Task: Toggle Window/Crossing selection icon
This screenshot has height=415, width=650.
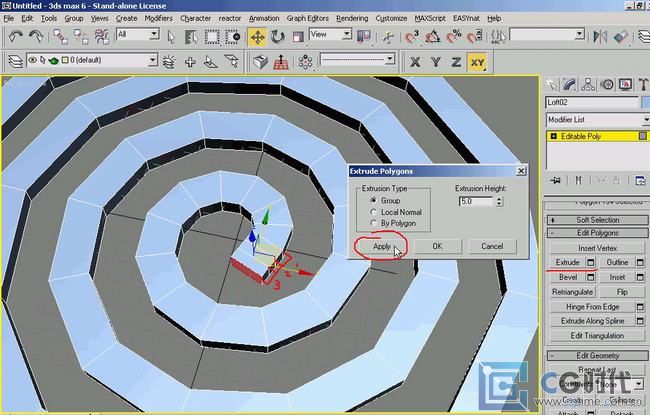Action: click(x=233, y=36)
